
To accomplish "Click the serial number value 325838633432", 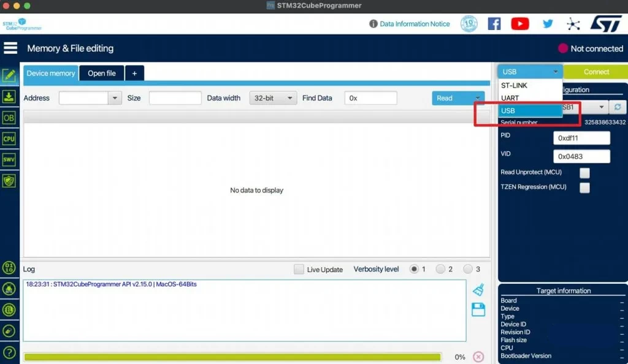I will pyautogui.click(x=605, y=122).
